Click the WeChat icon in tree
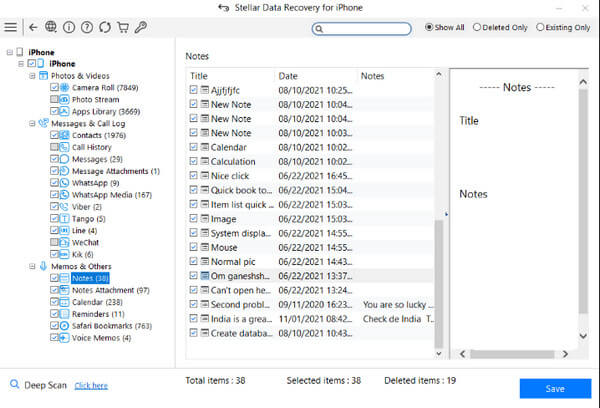The height and width of the screenshot is (408, 600). coord(64,242)
